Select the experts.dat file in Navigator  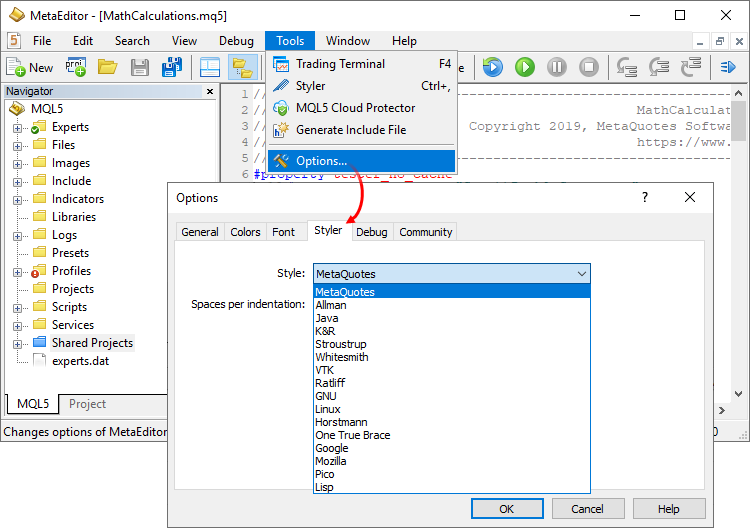(80, 361)
